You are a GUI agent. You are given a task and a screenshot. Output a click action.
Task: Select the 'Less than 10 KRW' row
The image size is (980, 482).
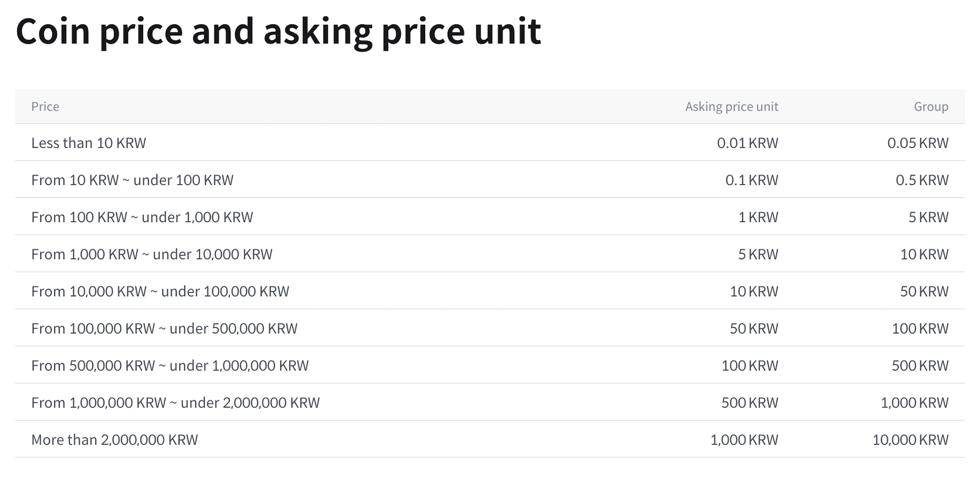[88, 143]
